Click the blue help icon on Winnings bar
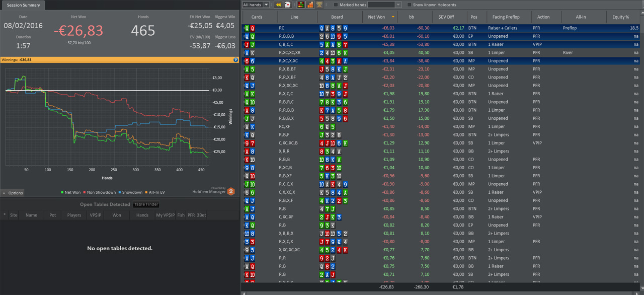Image resolution: width=644 pixels, height=295 pixels. click(236, 59)
